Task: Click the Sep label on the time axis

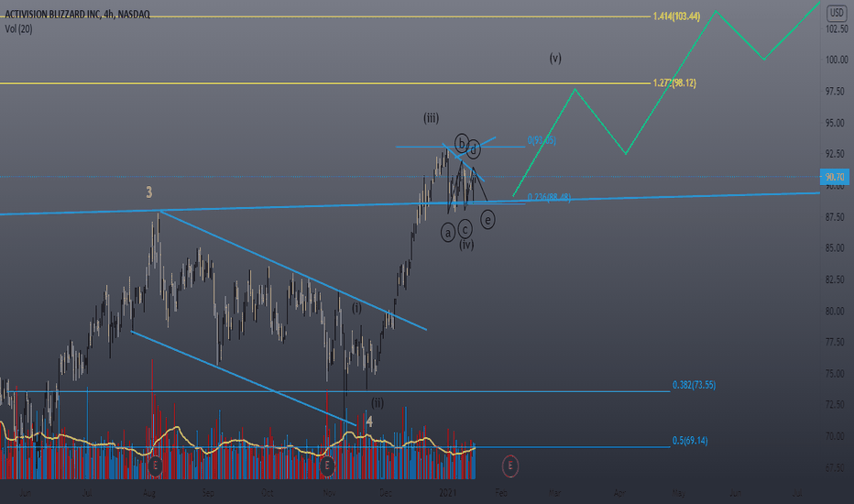Action: tap(208, 493)
